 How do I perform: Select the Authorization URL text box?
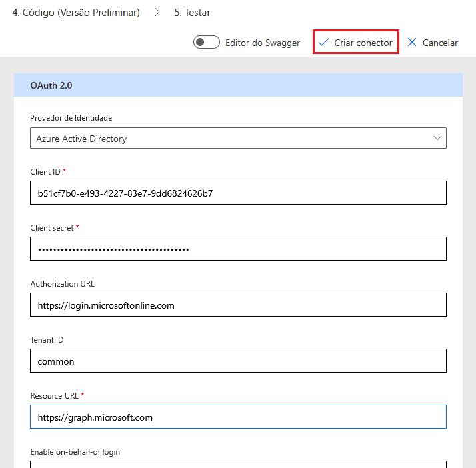238,305
